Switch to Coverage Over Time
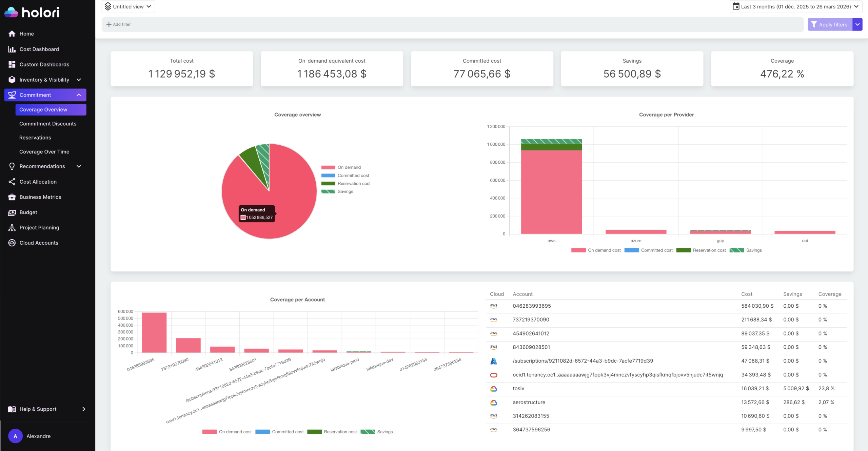 tap(44, 151)
